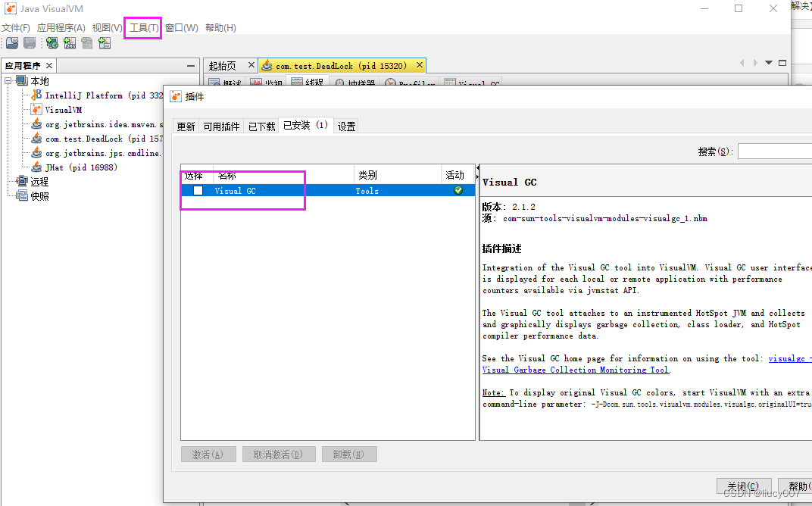This screenshot has height=506, width=812.
Task: Open the 窗口(W) menu
Action: (182, 27)
